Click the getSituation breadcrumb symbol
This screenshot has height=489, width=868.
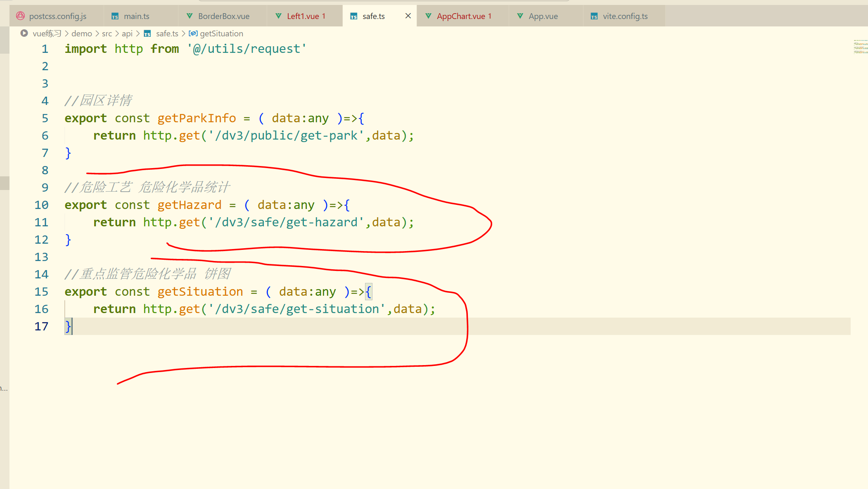(x=221, y=33)
